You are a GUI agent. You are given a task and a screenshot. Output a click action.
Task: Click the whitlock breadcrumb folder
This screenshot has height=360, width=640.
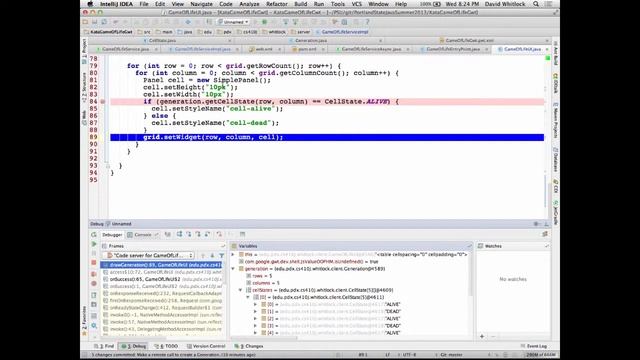click(274, 32)
